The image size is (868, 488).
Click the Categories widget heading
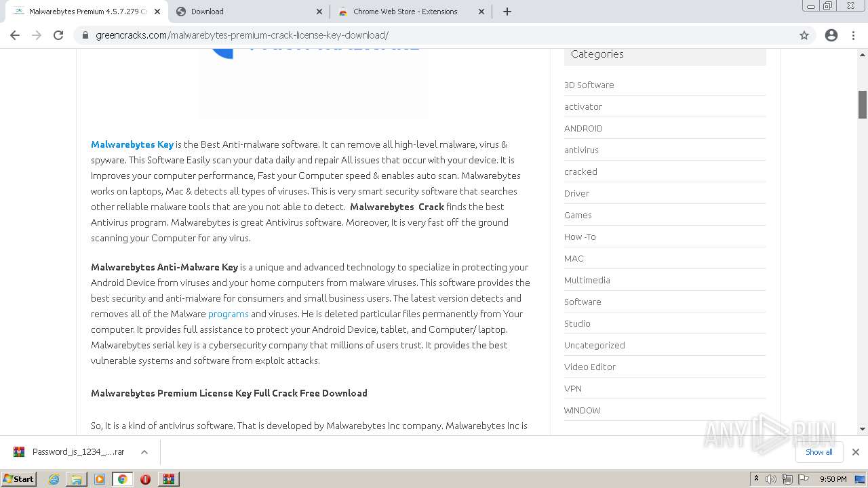coord(597,54)
